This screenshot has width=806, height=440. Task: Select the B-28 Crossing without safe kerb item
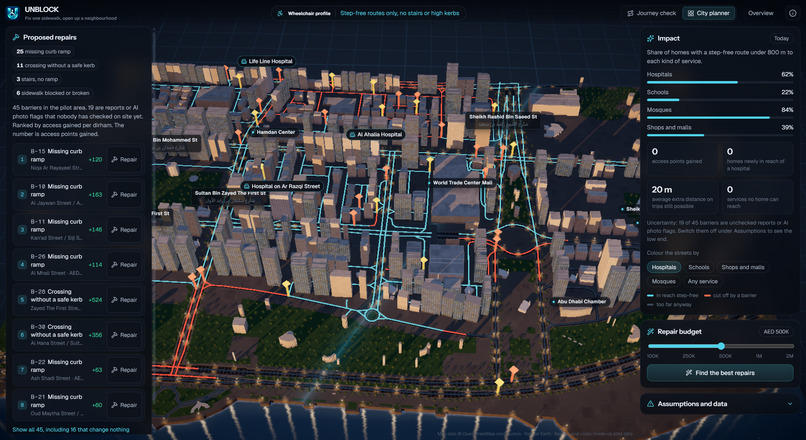click(x=79, y=300)
